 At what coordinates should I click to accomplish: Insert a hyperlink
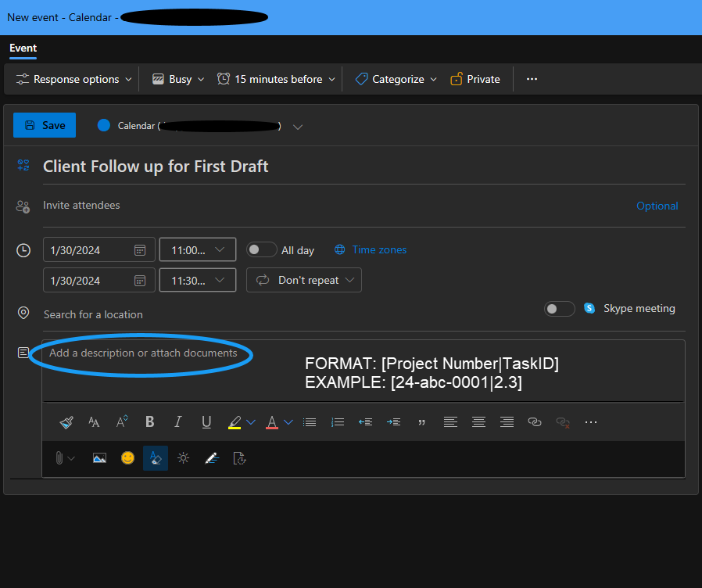pos(535,422)
